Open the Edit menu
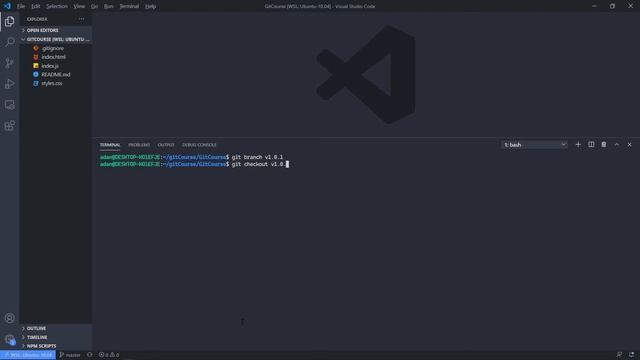The height and width of the screenshot is (360, 640). point(36,6)
